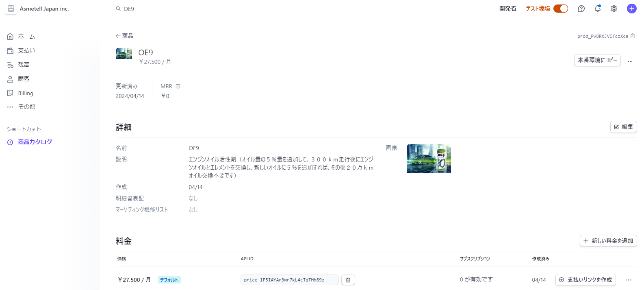Open settings gear icon
Image resolution: width=644 pixels, height=290 pixels.
614,9
